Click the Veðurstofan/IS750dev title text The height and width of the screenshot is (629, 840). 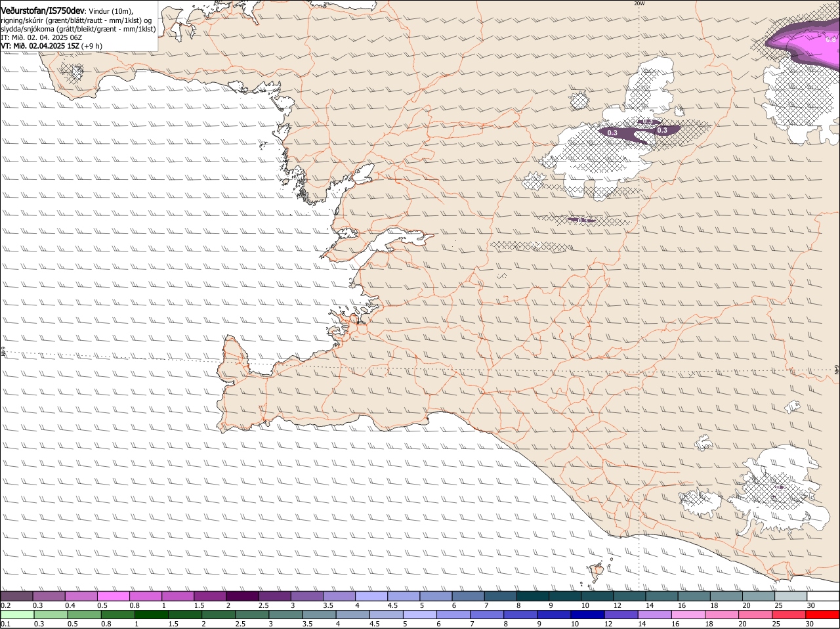pyautogui.click(x=43, y=11)
